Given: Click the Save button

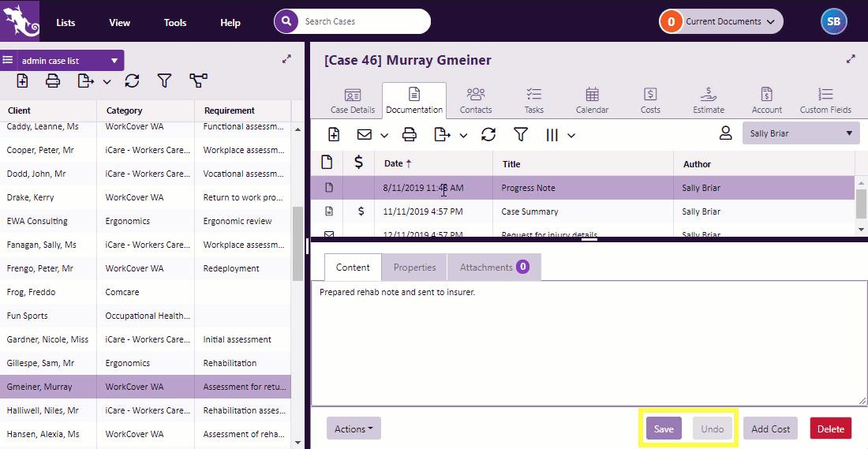Looking at the screenshot, I should [664, 428].
